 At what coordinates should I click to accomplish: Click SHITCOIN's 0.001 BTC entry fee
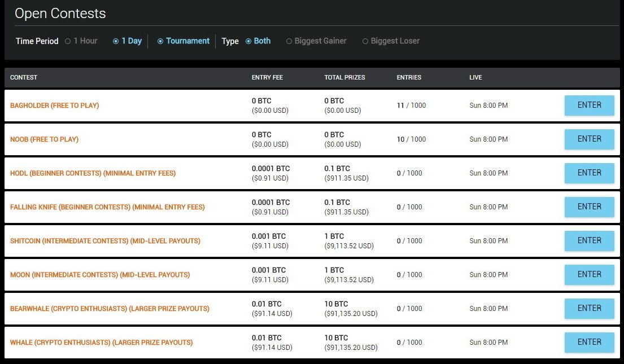[x=269, y=236]
